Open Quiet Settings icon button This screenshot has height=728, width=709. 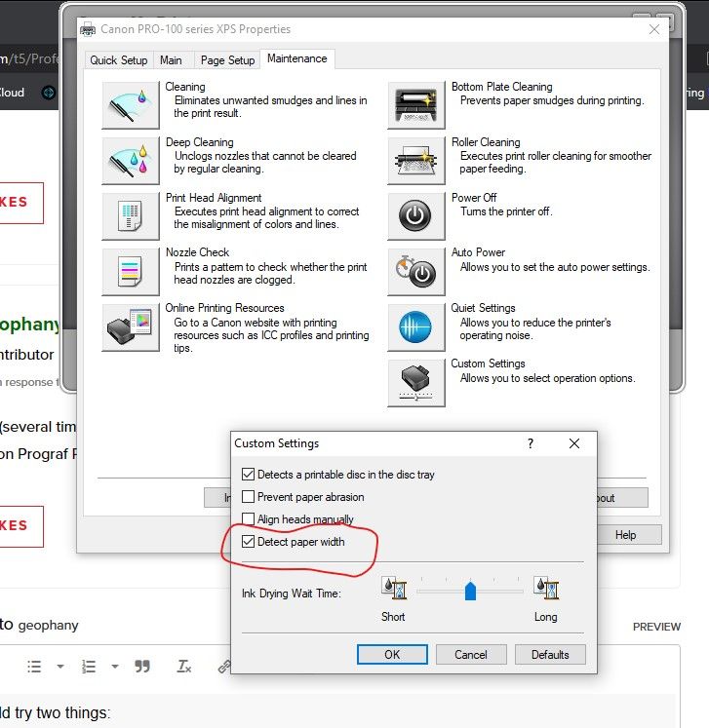416,327
